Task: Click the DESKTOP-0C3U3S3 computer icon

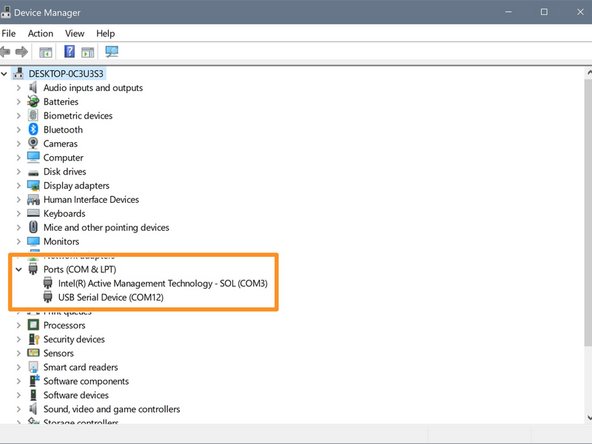Action: 18,73
